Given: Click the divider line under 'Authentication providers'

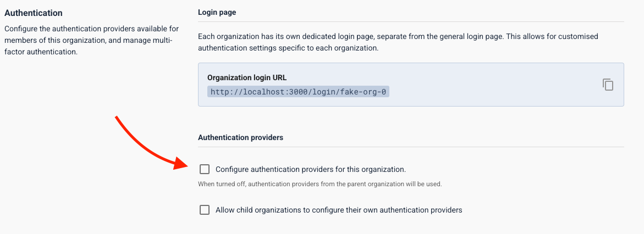Looking at the screenshot, I should pyautogui.click(x=411, y=147).
